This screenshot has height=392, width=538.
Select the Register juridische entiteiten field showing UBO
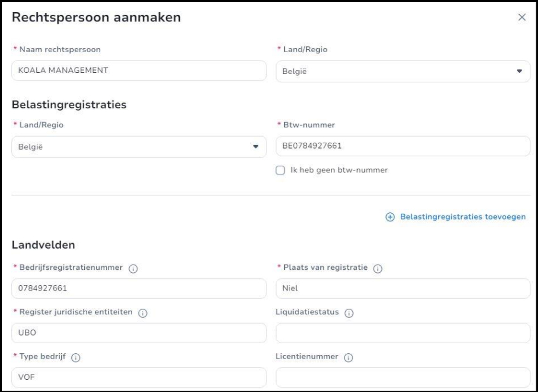pyautogui.click(x=139, y=333)
